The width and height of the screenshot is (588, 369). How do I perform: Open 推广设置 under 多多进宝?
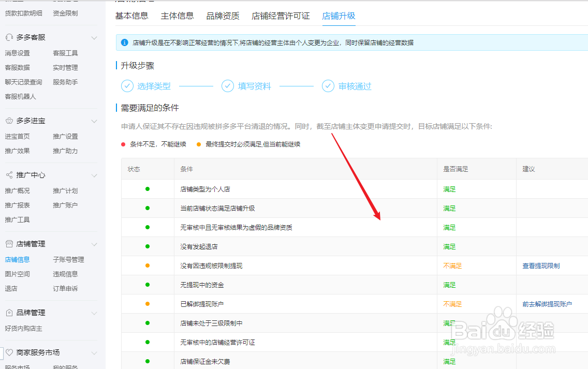(65, 137)
